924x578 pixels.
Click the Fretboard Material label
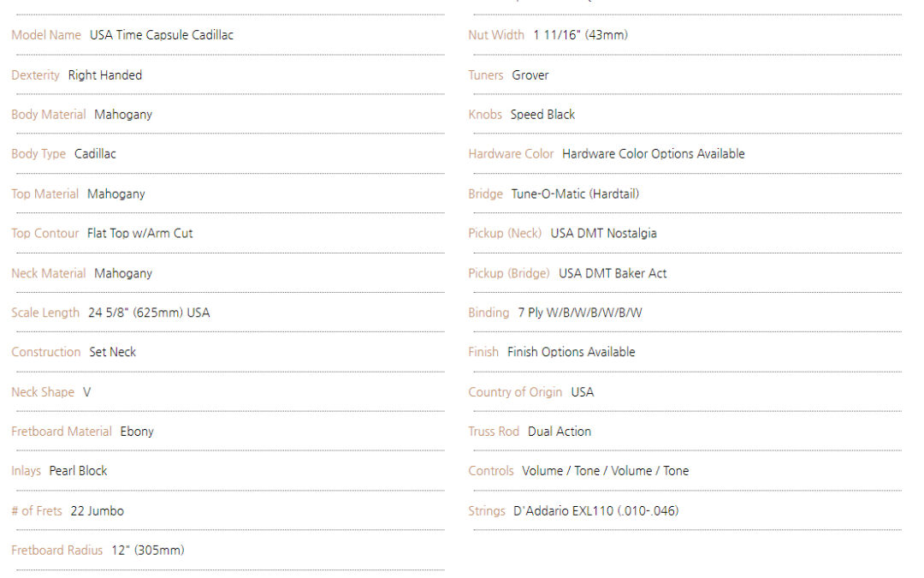62,431
